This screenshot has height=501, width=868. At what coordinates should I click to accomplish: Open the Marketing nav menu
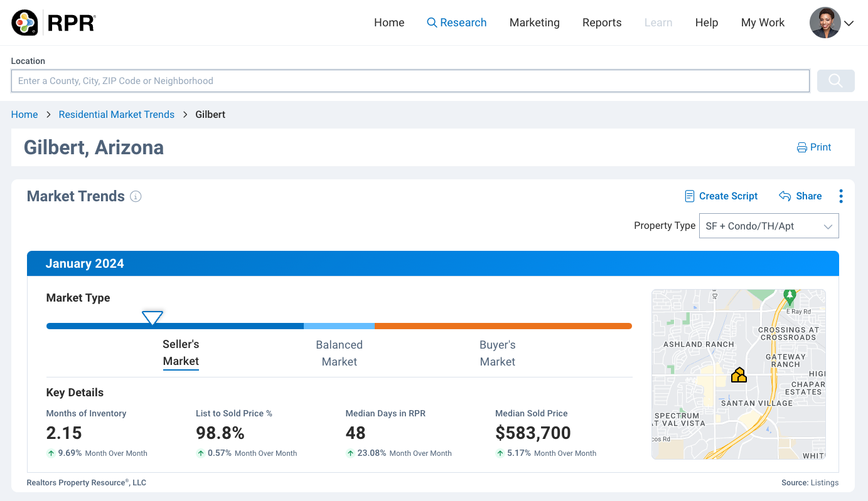(x=535, y=23)
